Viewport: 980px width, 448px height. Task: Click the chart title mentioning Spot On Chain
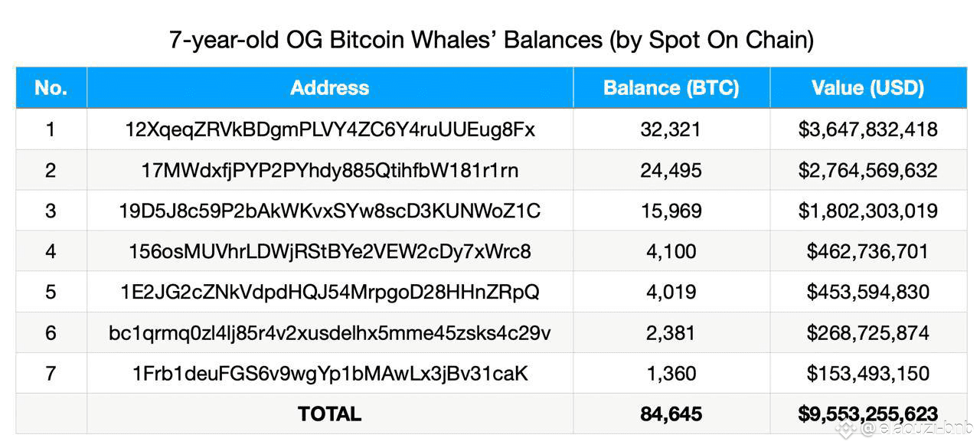491,40
